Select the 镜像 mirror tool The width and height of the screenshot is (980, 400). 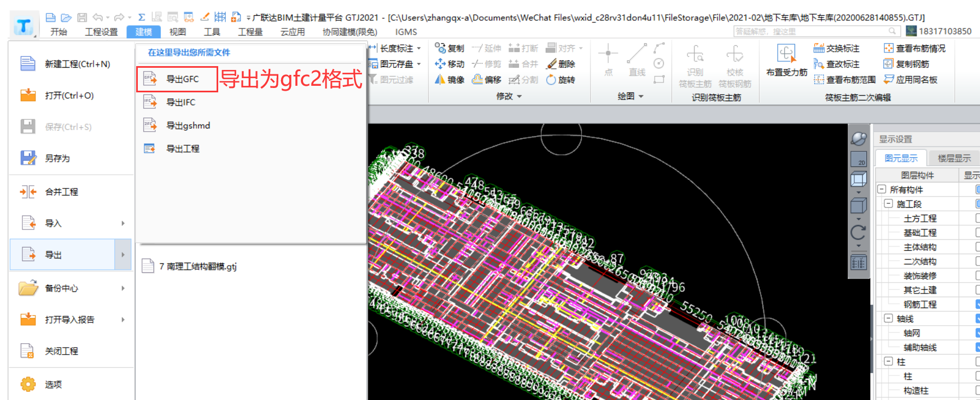(450, 80)
